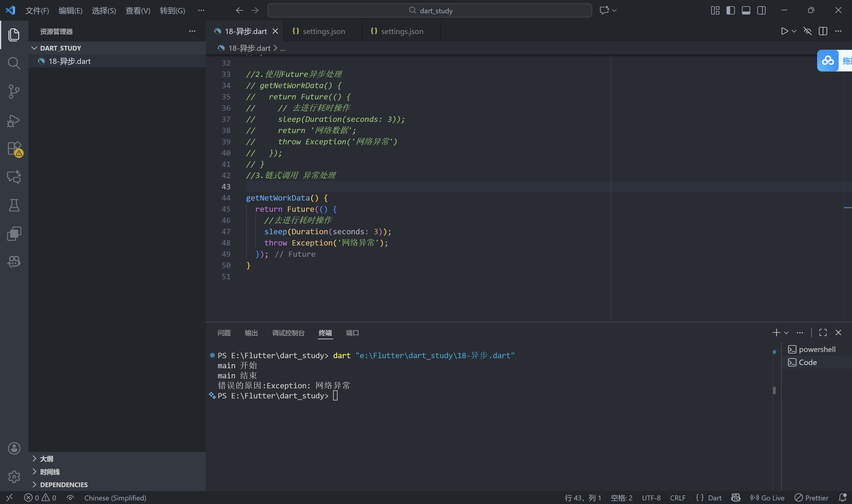852x504 pixels.
Task: Open Source Control view
Action: (14, 92)
